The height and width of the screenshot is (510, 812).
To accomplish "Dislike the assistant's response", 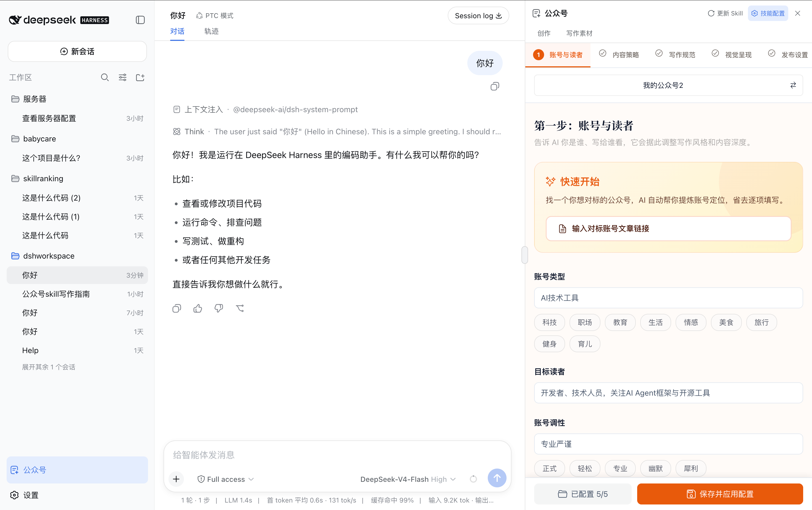I will click(x=218, y=308).
